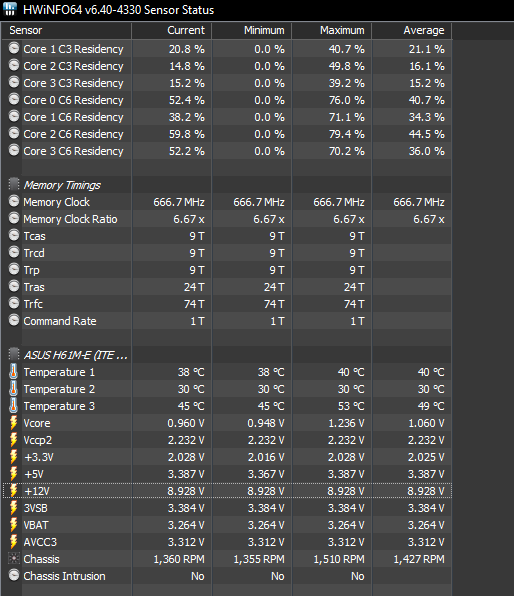514x596 pixels.
Task: Click the Minimum column header
Action: pos(251,30)
